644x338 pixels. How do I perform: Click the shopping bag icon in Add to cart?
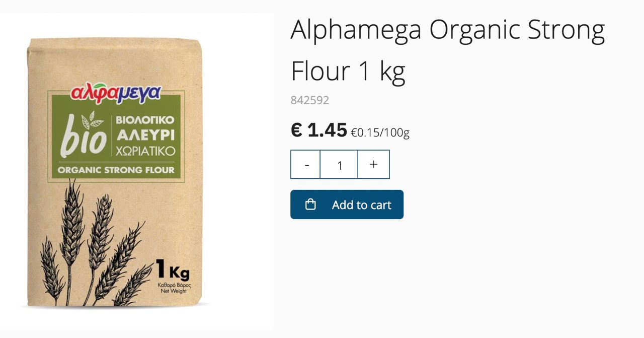pyautogui.click(x=311, y=205)
